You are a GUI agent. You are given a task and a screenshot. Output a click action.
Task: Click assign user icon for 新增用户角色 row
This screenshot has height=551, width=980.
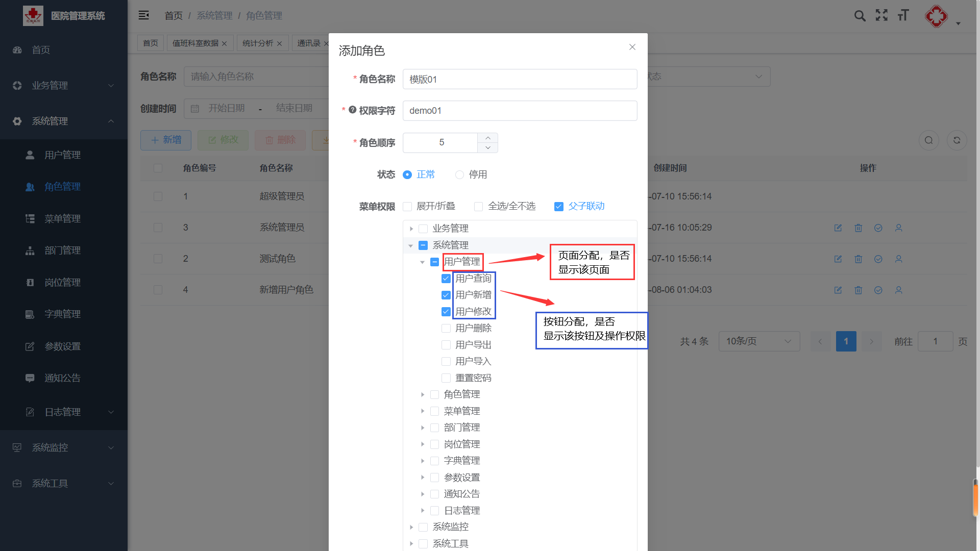[x=899, y=290]
